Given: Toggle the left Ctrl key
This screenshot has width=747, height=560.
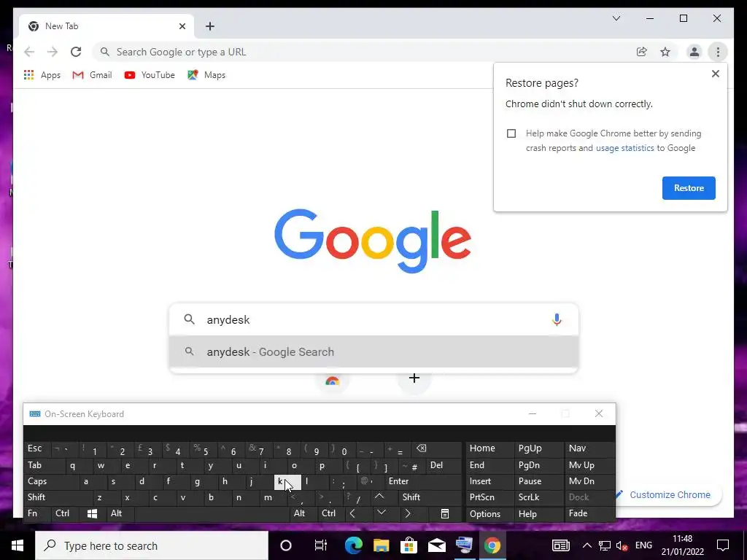Looking at the screenshot, I should point(65,514).
